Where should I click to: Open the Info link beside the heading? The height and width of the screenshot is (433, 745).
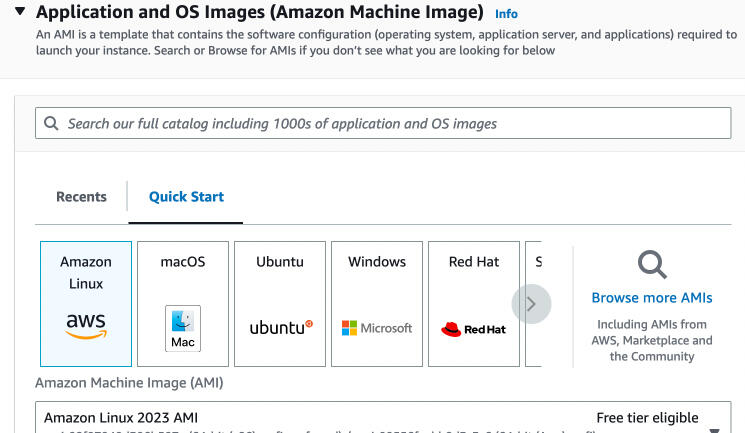(506, 14)
